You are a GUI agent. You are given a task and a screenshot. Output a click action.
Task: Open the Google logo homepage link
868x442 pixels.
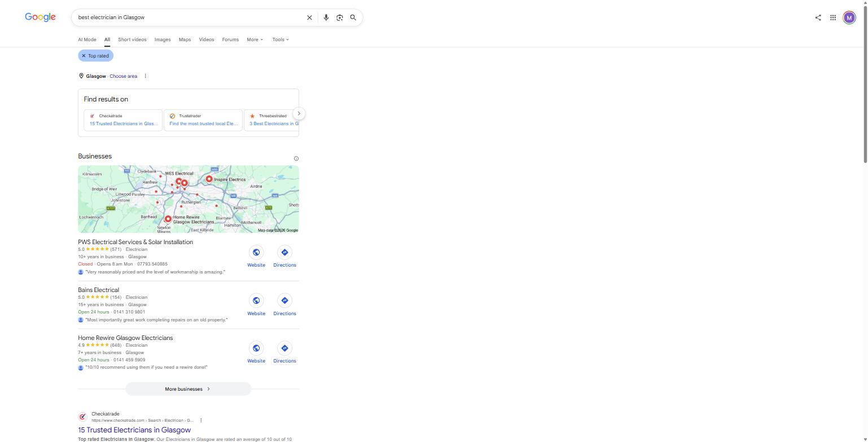click(40, 17)
